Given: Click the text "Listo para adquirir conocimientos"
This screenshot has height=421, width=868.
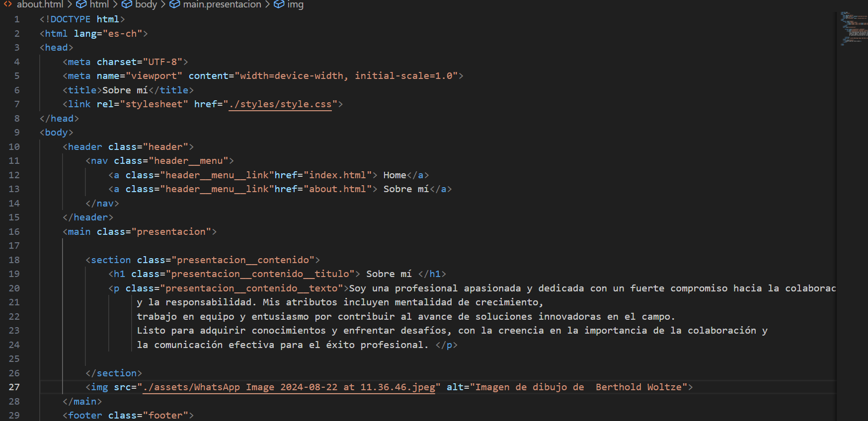Looking at the screenshot, I should [x=232, y=331].
